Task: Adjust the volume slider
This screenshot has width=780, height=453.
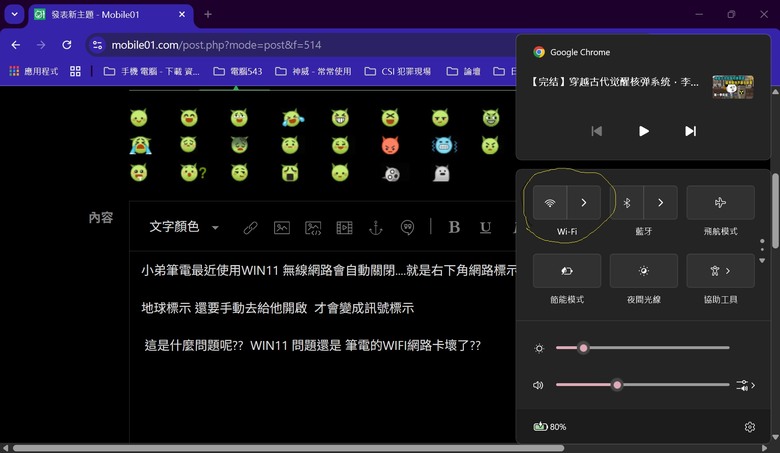Action: click(643, 385)
